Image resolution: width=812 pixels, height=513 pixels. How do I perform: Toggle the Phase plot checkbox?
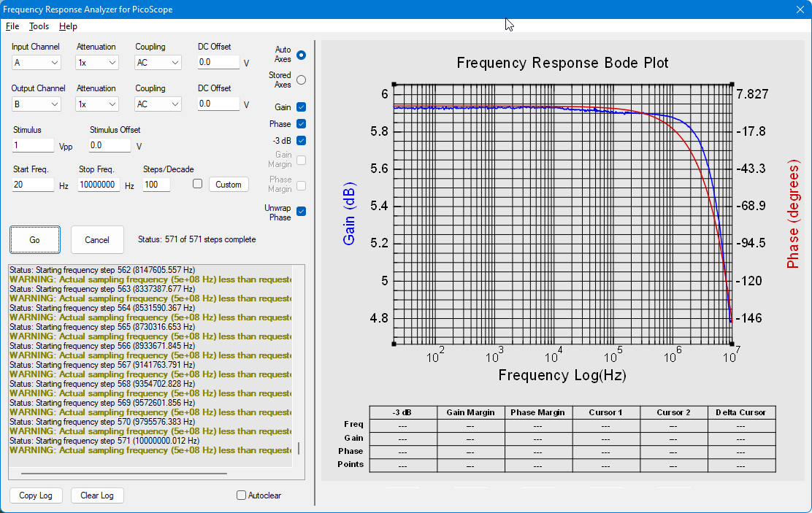point(301,124)
